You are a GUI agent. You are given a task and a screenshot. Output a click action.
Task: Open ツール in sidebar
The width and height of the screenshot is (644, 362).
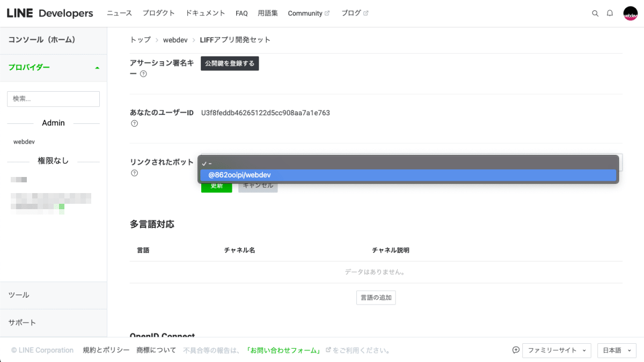pyautogui.click(x=54, y=295)
